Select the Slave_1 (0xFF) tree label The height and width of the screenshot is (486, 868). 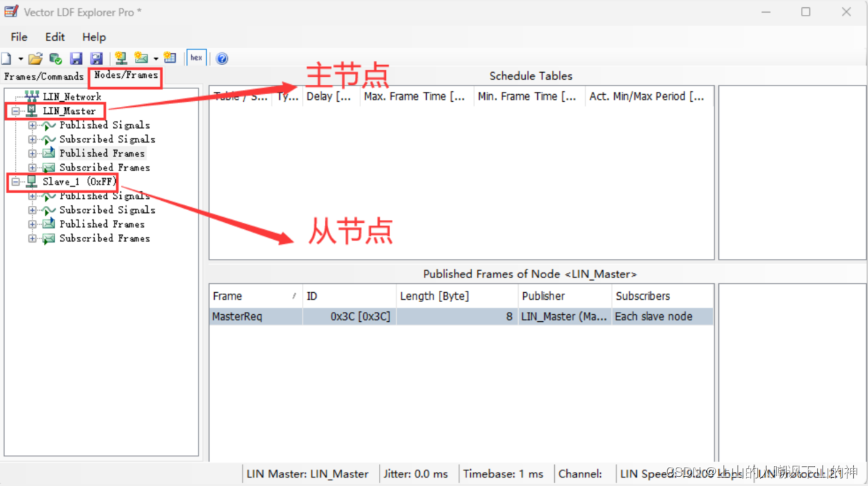(79, 182)
